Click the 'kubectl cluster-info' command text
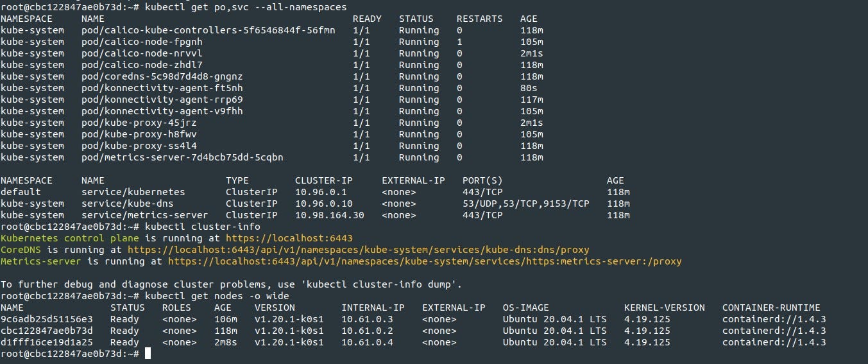This screenshot has height=364, width=868. [203, 227]
